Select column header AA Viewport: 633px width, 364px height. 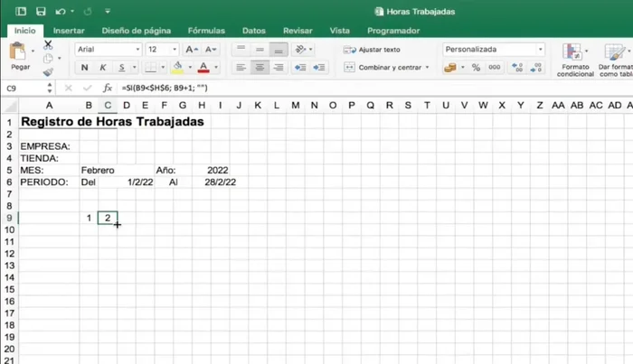[558, 106]
